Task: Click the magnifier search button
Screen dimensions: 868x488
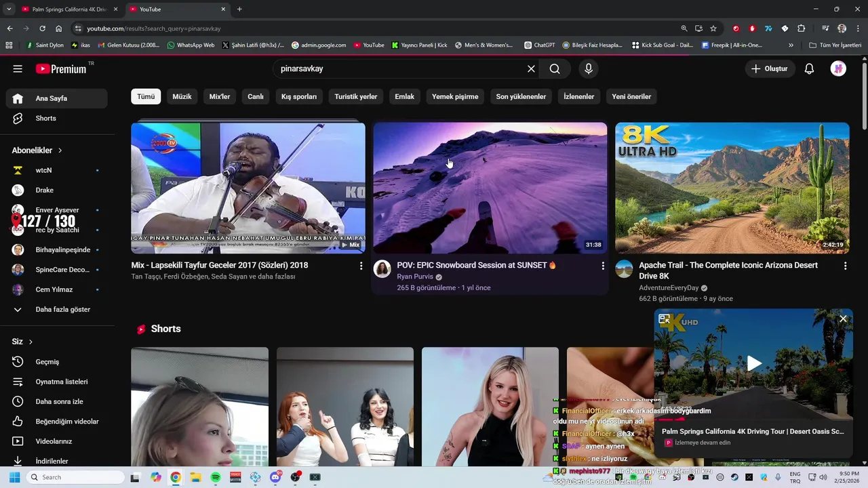Action: pos(555,68)
